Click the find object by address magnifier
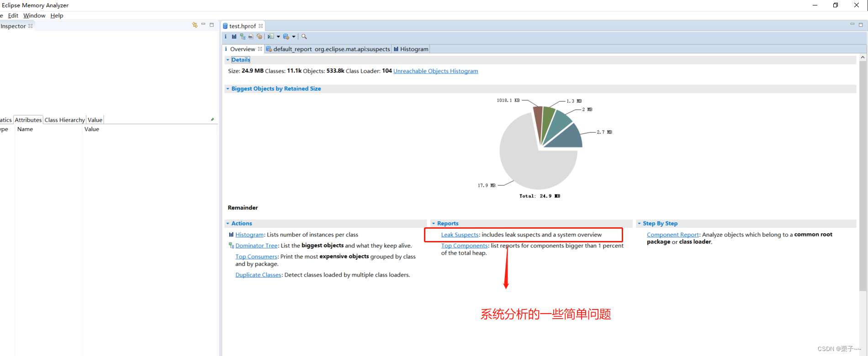This screenshot has width=868, height=356. (304, 37)
